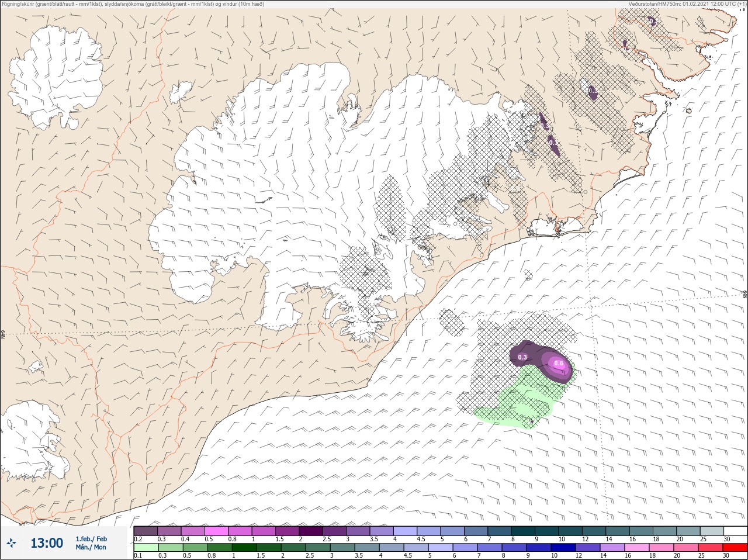Viewport: 748px width, 560px height.
Task: Click the white swatch at the upper legend's end
Action: point(736,531)
